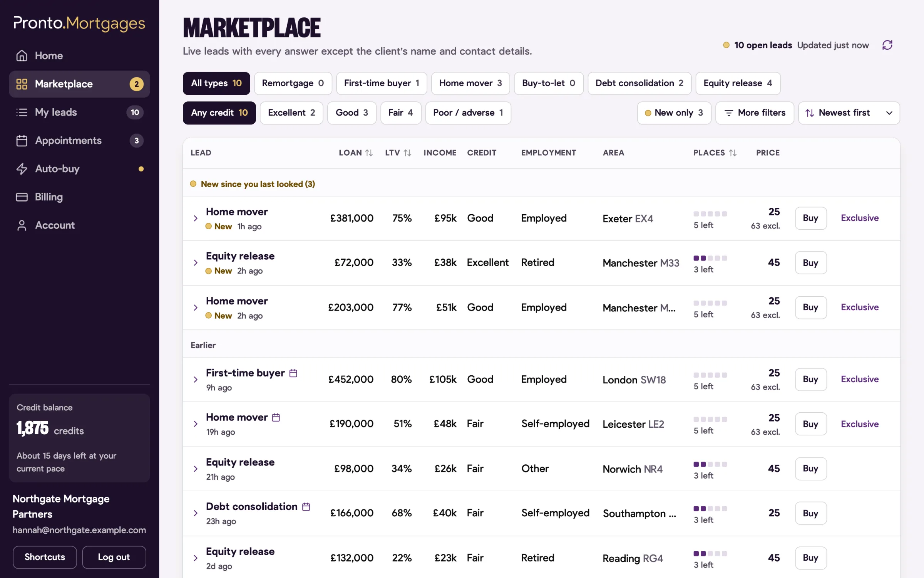The image size is (924, 578).
Task: Click calendar icon beside Debt consolidation lead
Action: 306,507
